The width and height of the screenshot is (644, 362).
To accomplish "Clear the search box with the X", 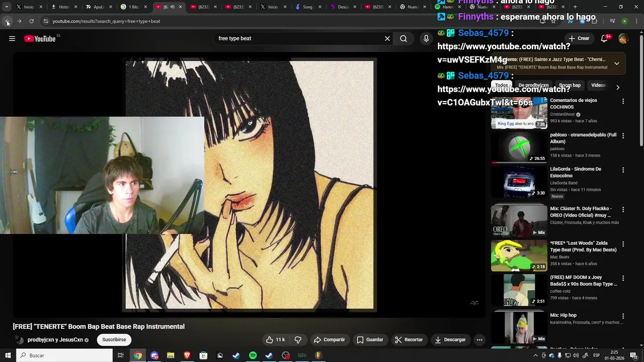I will (387, 39).
